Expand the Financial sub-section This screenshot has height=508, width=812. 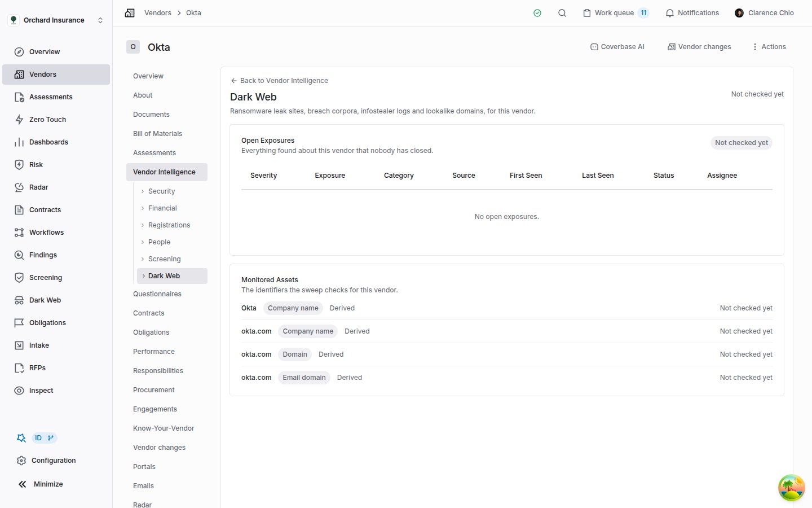143,208
